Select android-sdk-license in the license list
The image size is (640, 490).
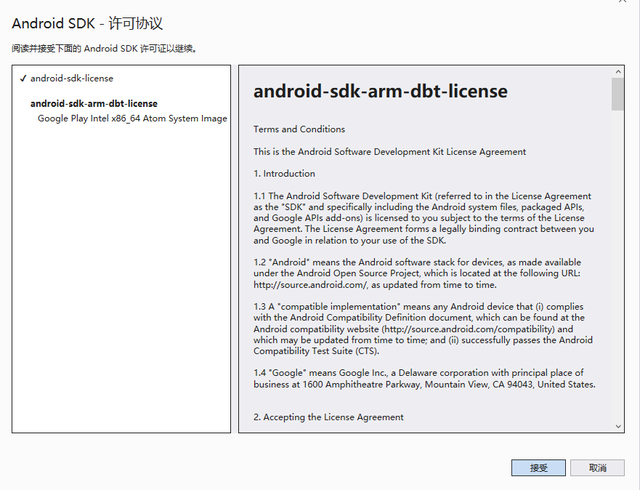click(72, 78)
